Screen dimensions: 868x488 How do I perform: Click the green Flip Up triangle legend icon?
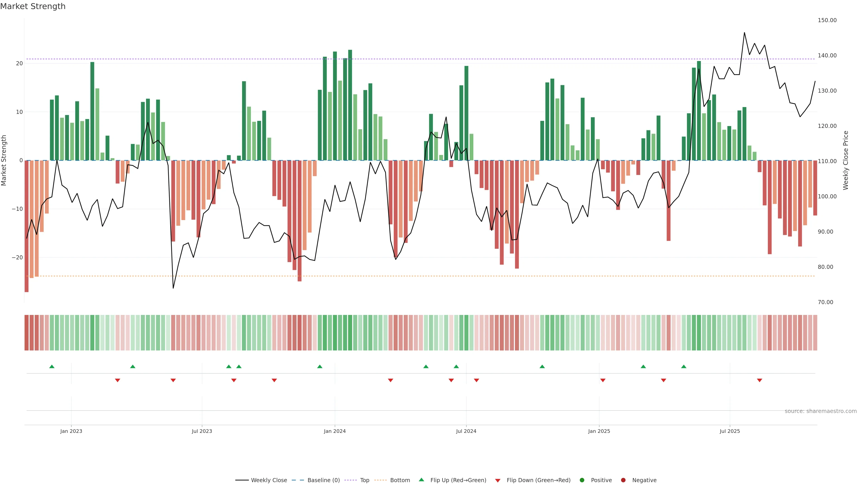pyautogui.click(x=421, y=480)
